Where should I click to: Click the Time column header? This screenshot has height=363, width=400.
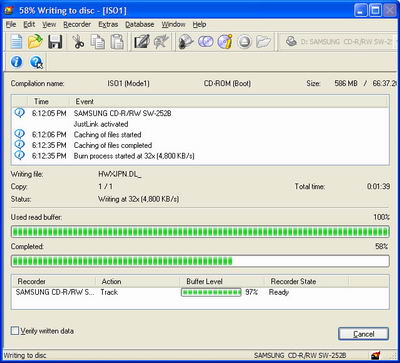[48, 101]
